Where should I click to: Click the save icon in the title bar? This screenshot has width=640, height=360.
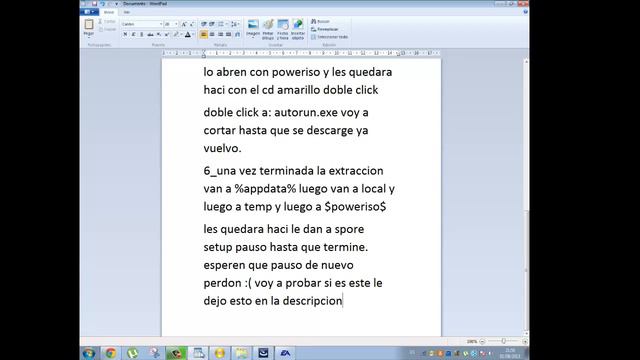94,4
